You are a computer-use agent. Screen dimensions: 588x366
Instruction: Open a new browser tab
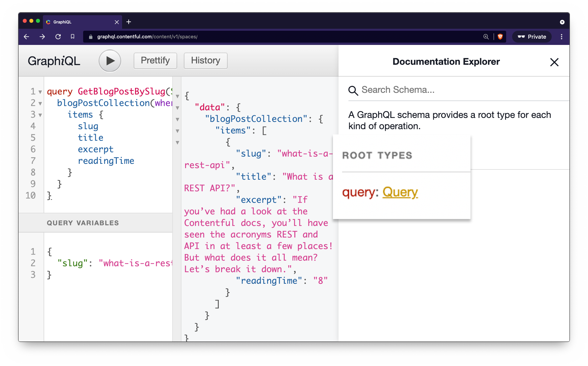(x=129, y=22)
